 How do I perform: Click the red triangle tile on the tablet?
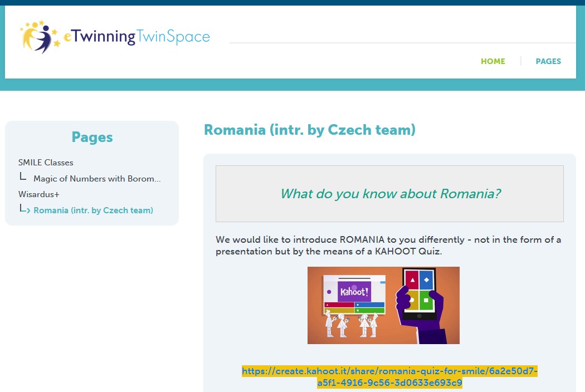(x=412, y=280)
